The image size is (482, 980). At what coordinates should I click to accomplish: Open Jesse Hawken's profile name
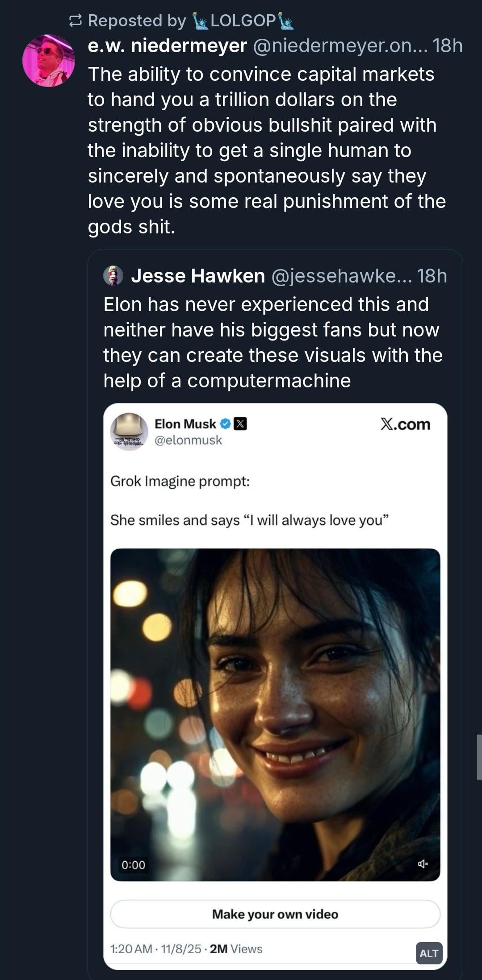point(197,276)
